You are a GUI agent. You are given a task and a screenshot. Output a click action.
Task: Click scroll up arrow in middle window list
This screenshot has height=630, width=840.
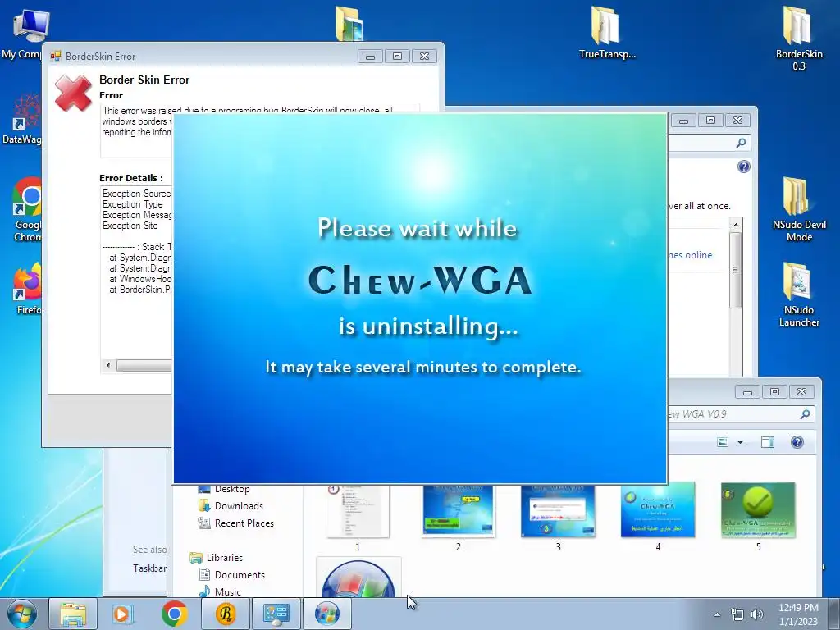pyautogui.click(x=736, y=225)
